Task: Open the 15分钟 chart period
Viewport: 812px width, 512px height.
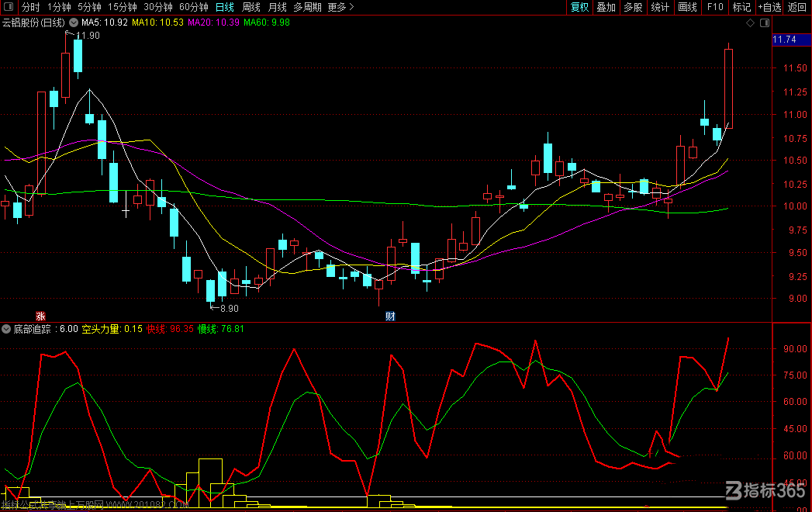Action: (x=123, y=7)
